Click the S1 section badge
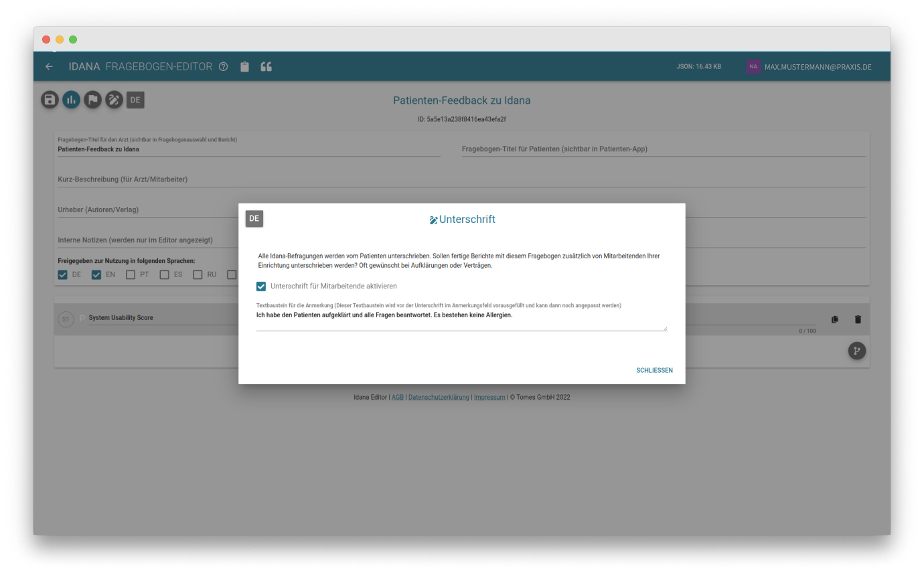Screen dimensions: 924x575 [x=66, y=320]
